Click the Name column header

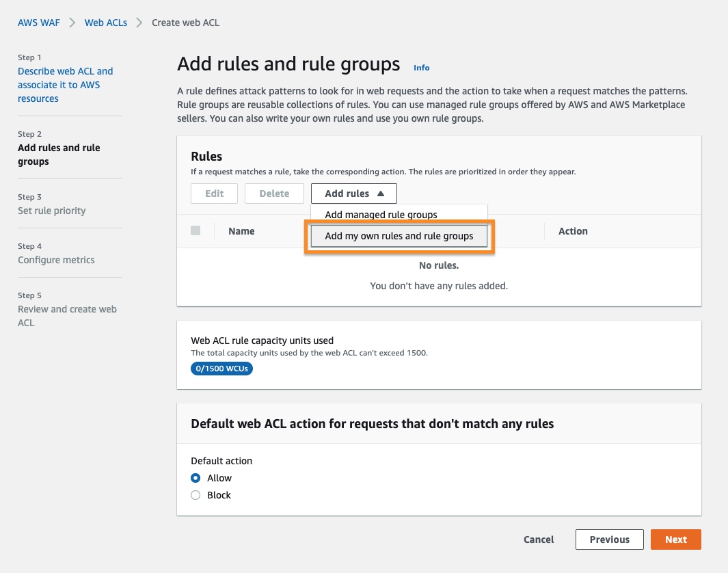tap(241, 231)
